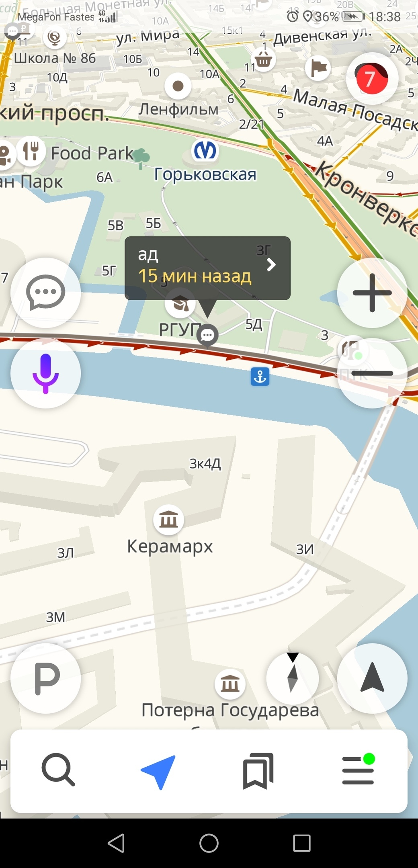The image size is (418, 868).
Task: Zoom in with the plus button
Action: tap(372, 293)
